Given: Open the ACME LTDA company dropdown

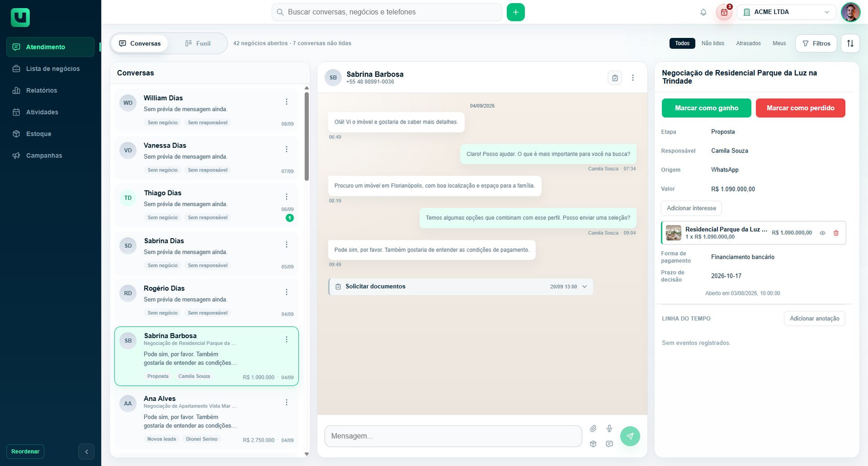Looking at the screenshot, I should [787, 12].
